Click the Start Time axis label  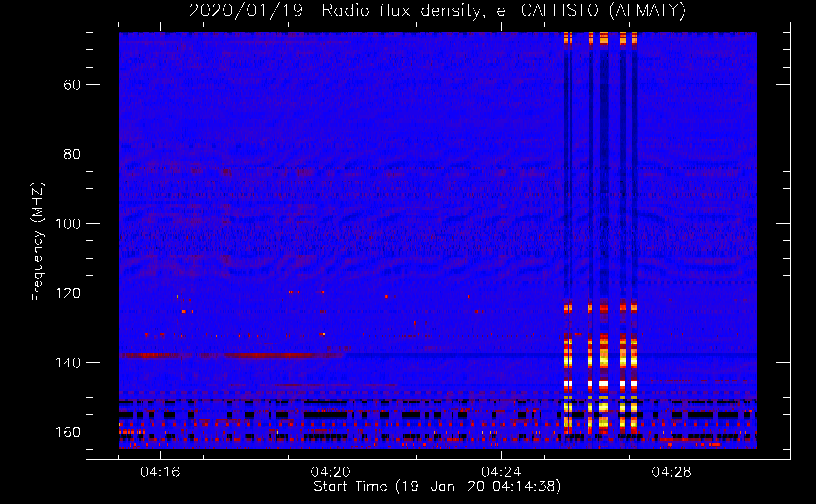437,487
